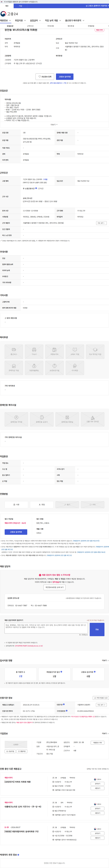Go to the 모집요강 section tab

(10, 26)
